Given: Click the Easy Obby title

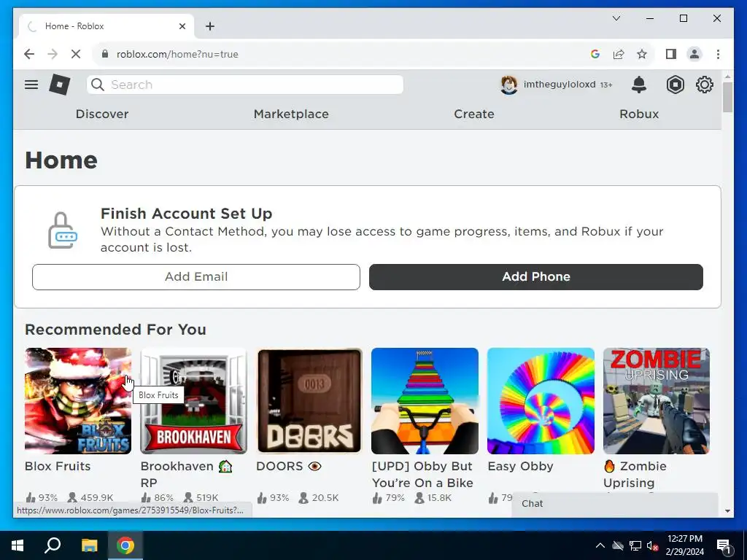Looking at the screenshot, I should tap(520, 466).
